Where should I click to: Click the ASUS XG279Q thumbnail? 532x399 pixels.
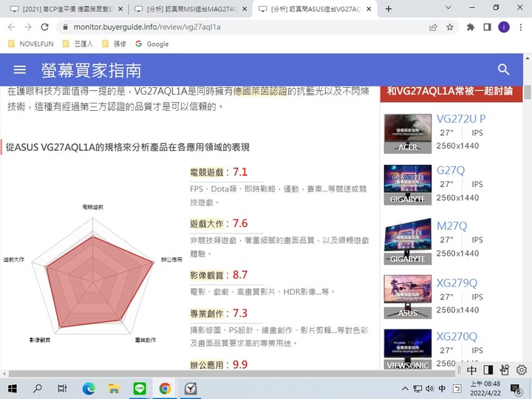pos(407,297)
